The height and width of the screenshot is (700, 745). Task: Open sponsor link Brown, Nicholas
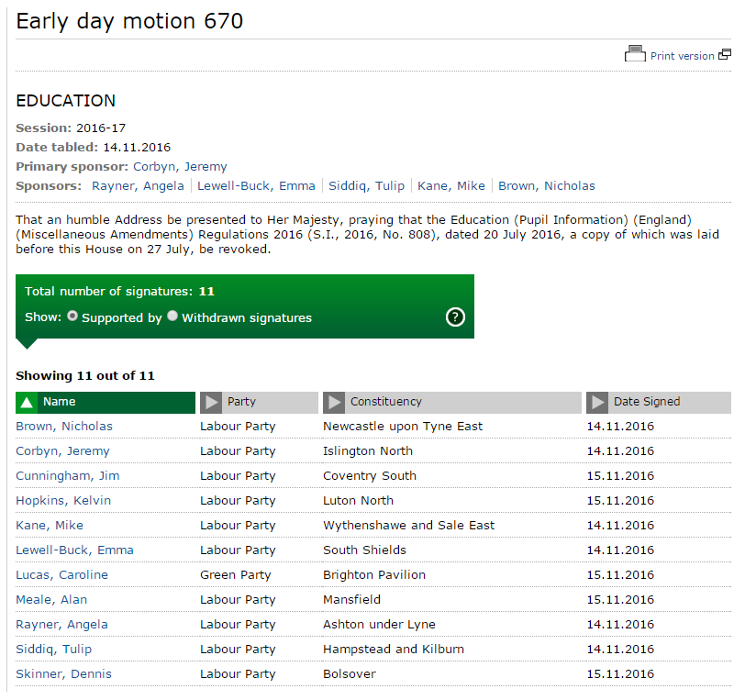click(547, 186)
